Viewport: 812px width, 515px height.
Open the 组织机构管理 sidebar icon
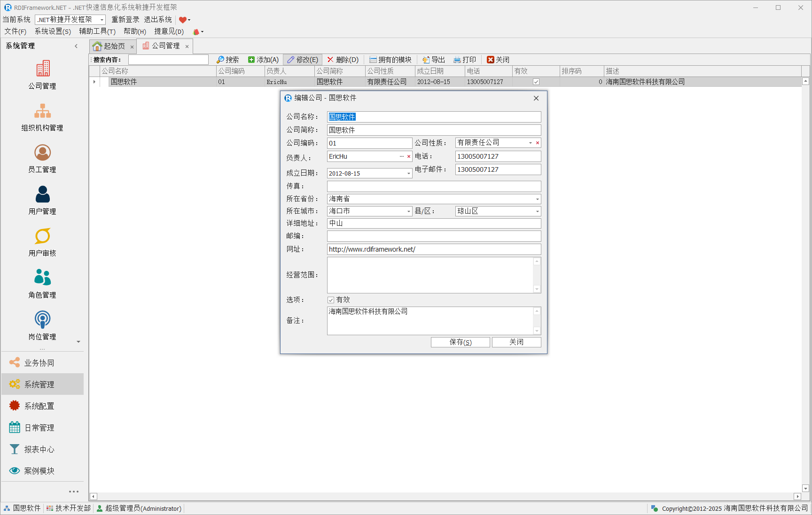[x=43, y=111]
